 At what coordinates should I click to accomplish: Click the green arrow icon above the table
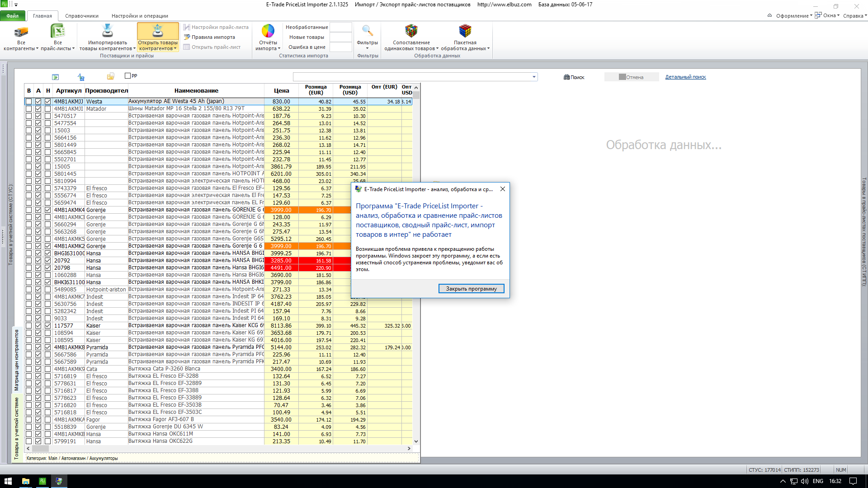(56, 77)
